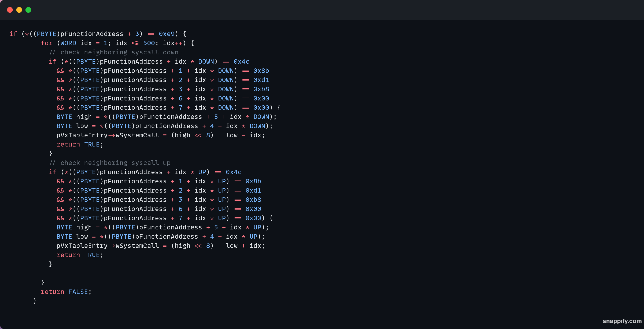Click the first 'return TRUE;' statement
644x329 pixels.
(80, 145)
